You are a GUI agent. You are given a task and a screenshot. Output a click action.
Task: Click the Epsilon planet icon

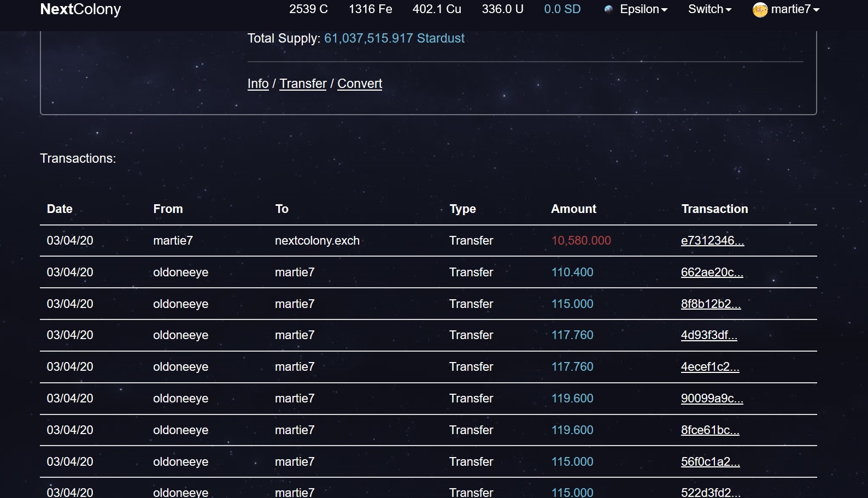click(x=608, y=9)
